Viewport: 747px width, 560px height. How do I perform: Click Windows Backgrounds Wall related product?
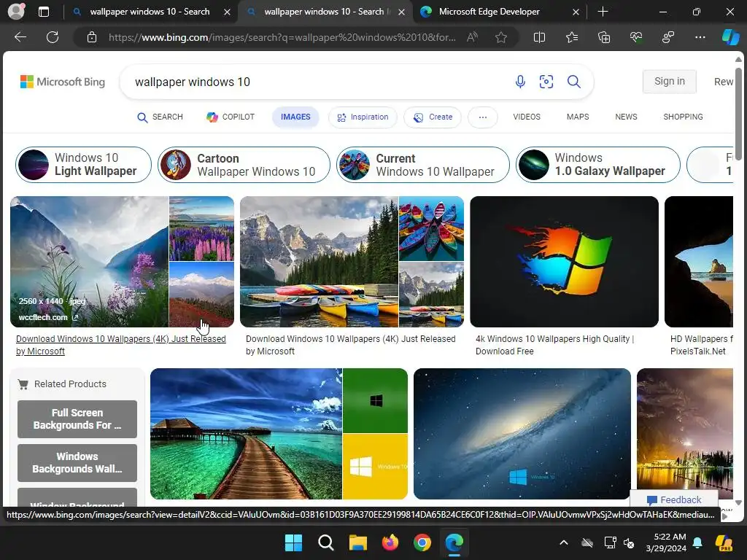tap(77, 463)
